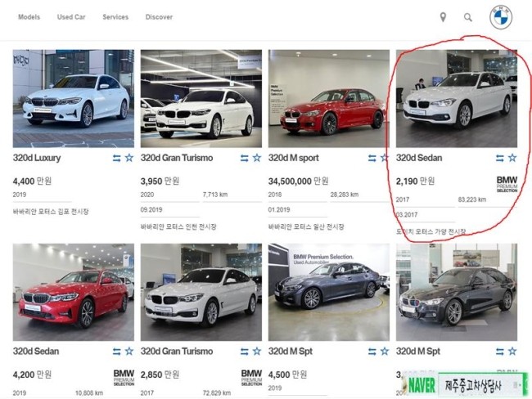Click the BMW roundel logo
Viewport: 532px width, 399px height.
(501, 17)
